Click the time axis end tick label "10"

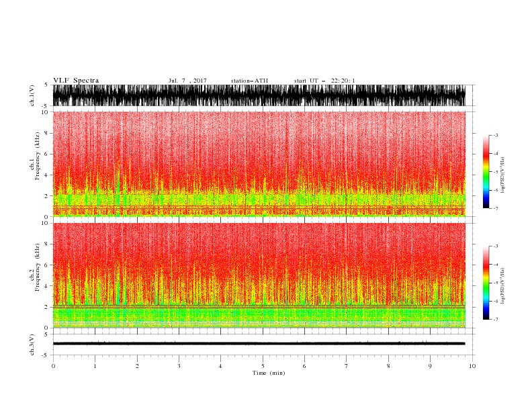point(472,366)
